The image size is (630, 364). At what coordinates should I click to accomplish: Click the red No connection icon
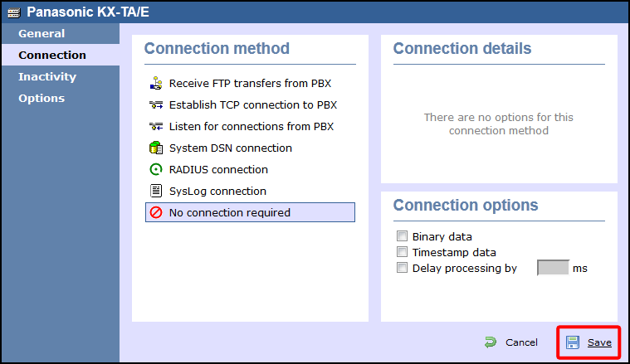click(x=155, y=213)
